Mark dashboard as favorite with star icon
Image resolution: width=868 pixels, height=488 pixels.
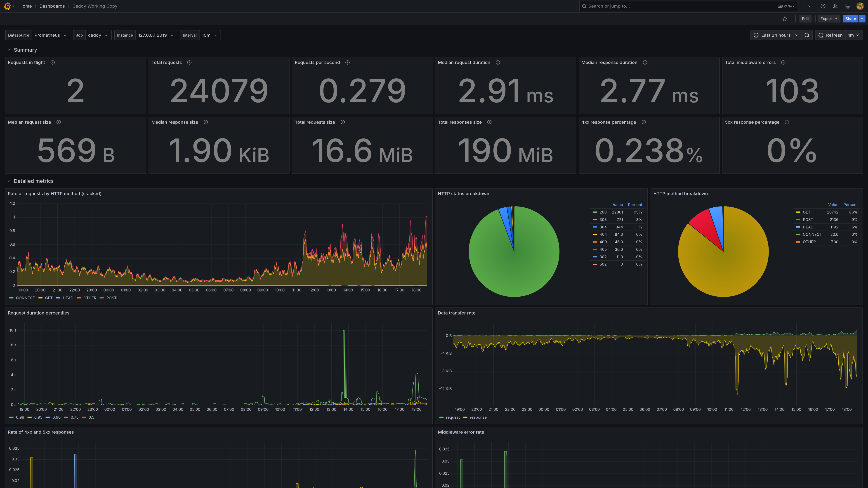point(785,19)
